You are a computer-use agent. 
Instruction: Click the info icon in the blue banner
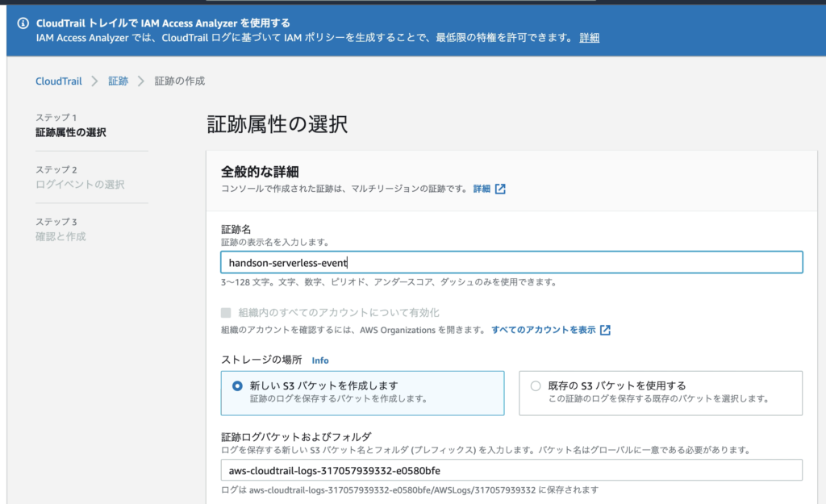(x=23, y=23)
